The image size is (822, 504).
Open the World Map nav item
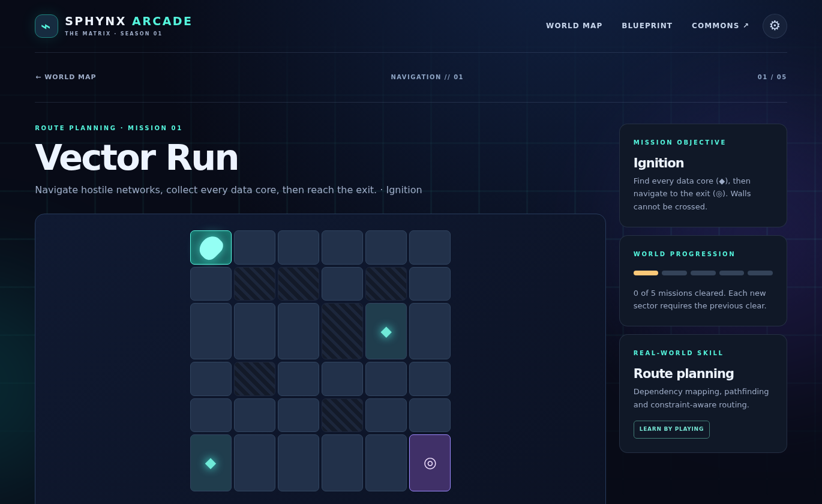574,26
